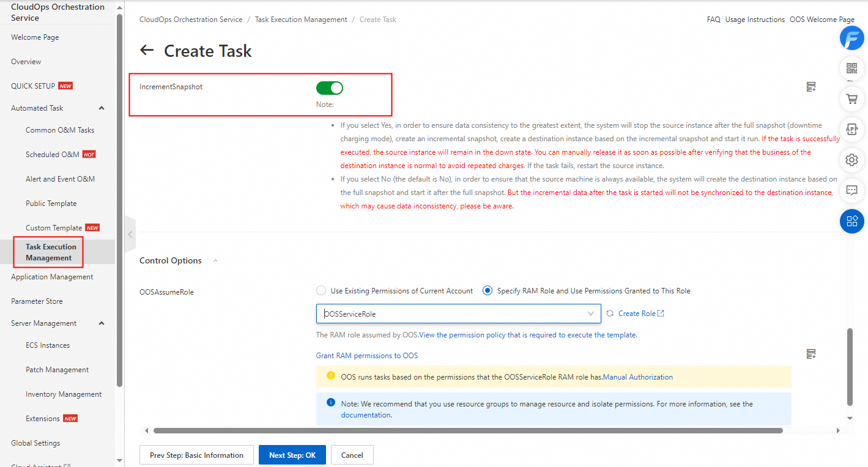Open QUICK SETUP in sidebar

click(x=33, y=86)
